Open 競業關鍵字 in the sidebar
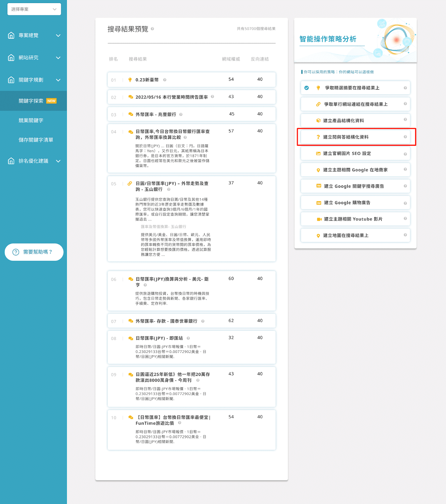 [31, 121]
